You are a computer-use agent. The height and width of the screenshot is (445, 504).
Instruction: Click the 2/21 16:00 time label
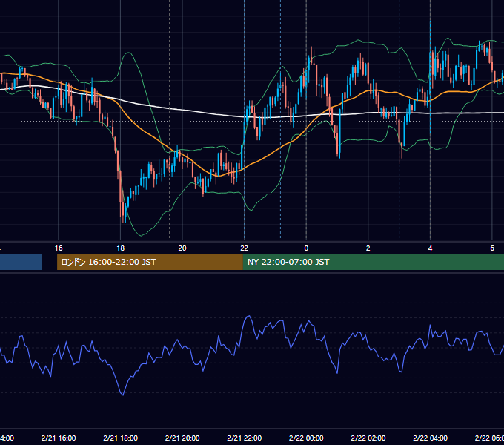coord(59,438)
